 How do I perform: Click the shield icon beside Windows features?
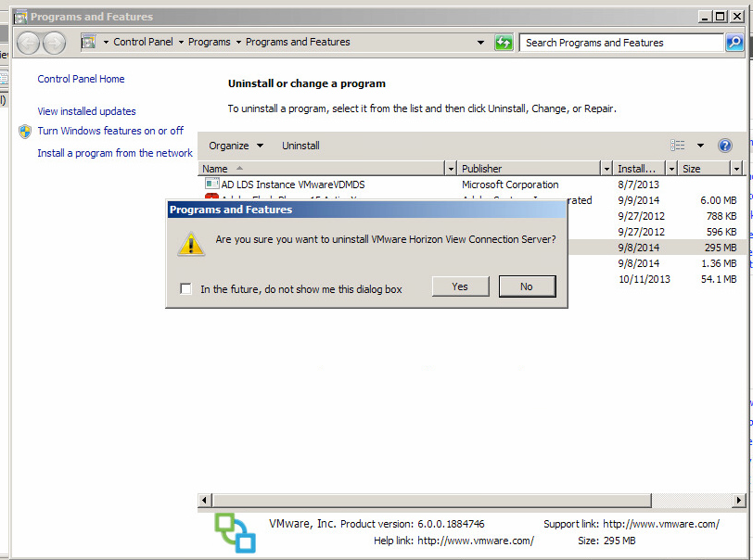click(x=25, y=132)
